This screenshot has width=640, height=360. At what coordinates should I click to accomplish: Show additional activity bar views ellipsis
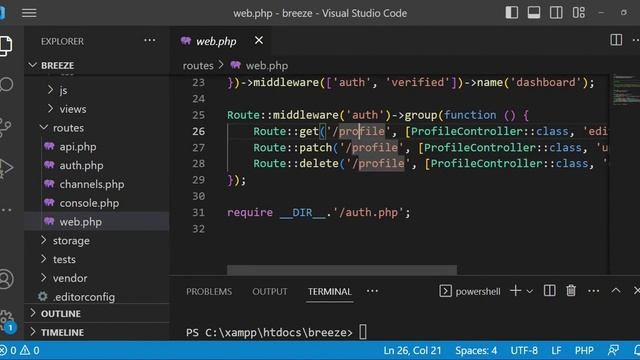click(x=6, y=210)
